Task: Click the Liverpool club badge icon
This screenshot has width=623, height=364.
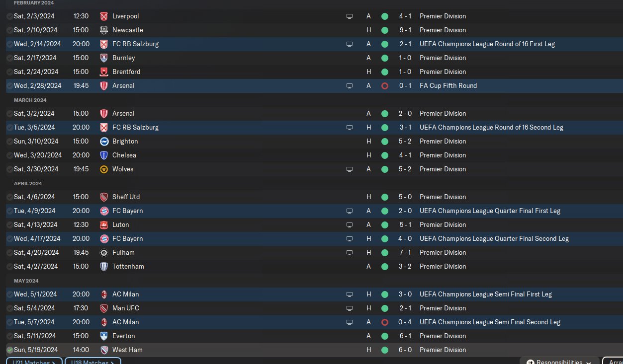Action: pos(104,16)
